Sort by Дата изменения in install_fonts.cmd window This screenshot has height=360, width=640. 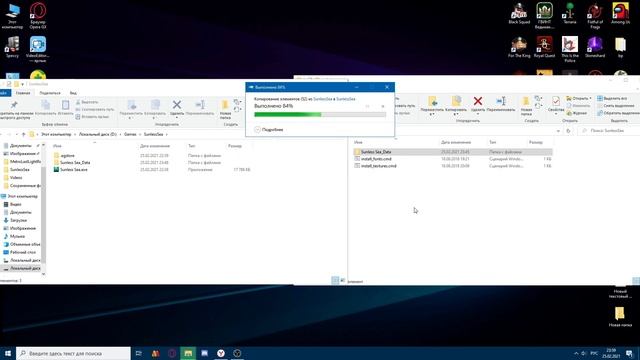coord(456,142)
